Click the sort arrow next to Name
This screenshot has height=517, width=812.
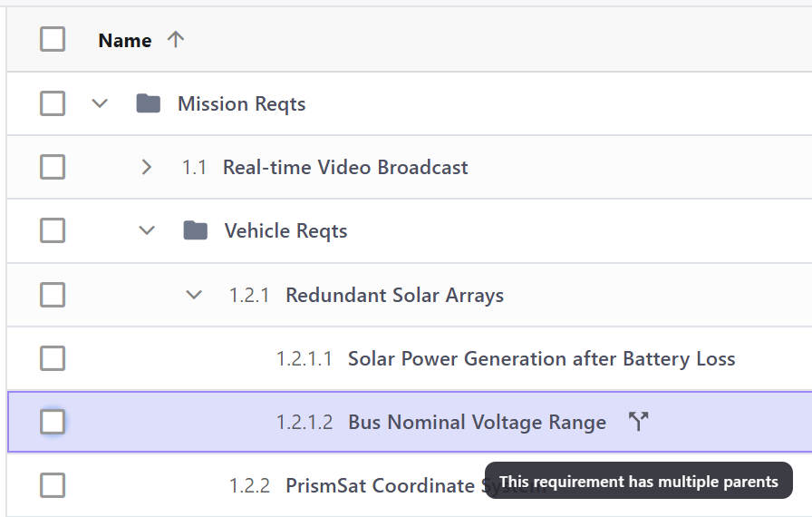tap(176, 40)
